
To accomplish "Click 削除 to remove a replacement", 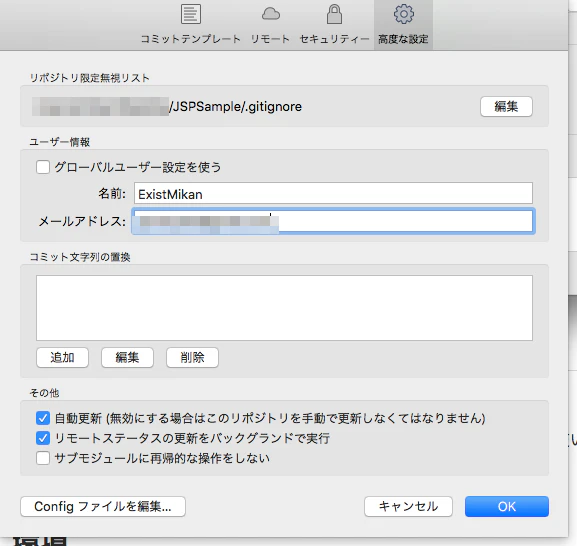I will (x=192, y=358).
